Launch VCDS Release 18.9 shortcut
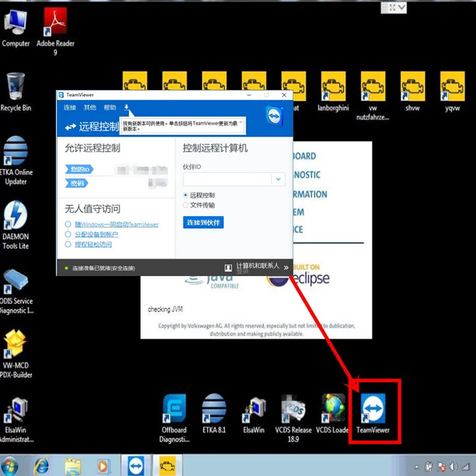Viewport: 476px width, 476px height. pyautogui.click(x=293, y=419)
